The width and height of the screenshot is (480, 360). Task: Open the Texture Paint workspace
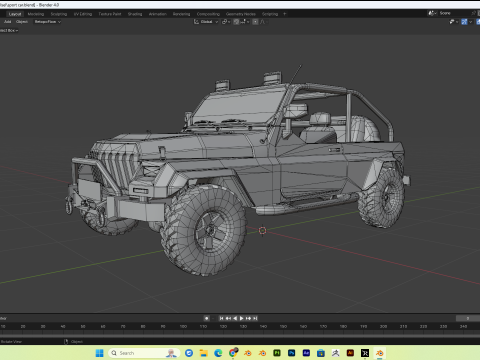pos(110,14)
